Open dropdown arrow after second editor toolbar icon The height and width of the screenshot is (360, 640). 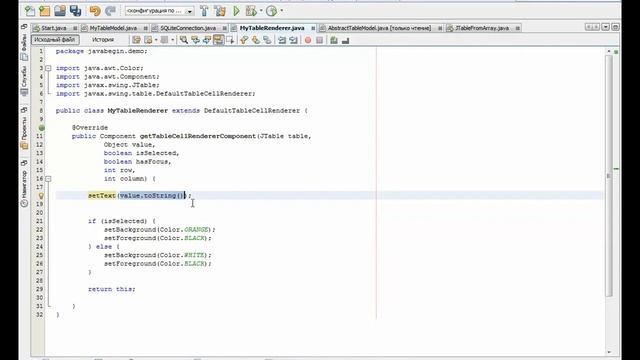(x=156, y=40)
